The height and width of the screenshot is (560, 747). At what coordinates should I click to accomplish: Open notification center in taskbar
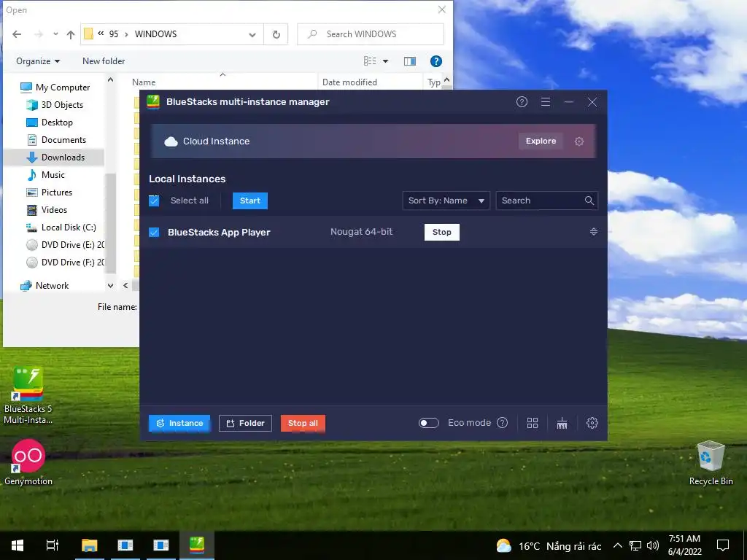723,545
